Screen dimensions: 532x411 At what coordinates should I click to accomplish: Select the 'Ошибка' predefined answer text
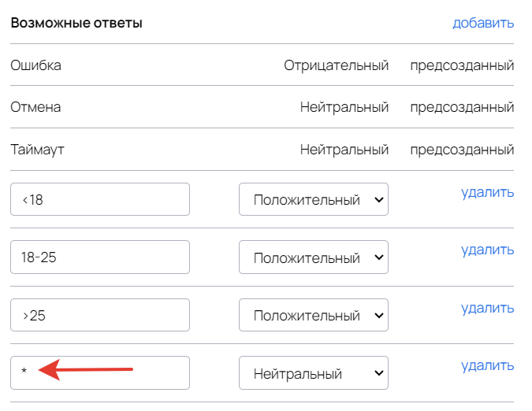pyautogui.click(x=36, y=65)
